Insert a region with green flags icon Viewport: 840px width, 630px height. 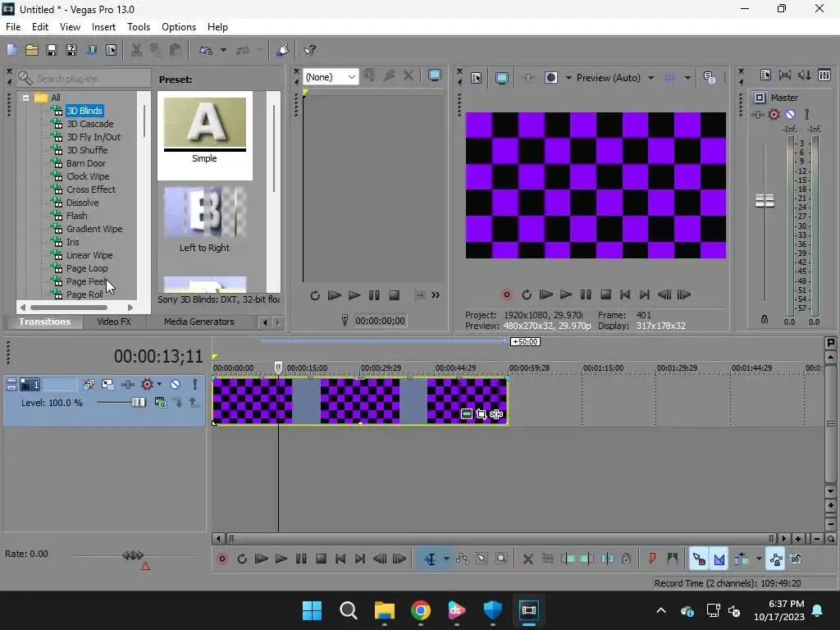(672, 559)
